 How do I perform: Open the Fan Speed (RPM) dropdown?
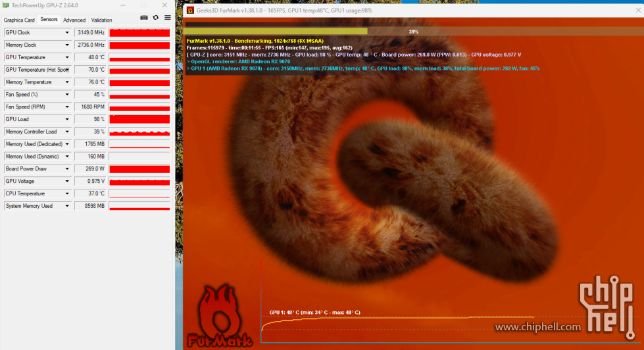pyautogui.click(x=67, y=107)
